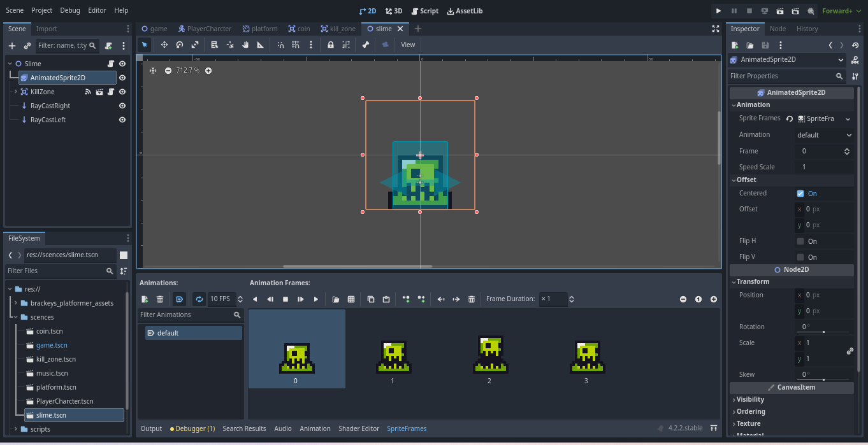
Task: Open the Output panel
Action: click(151, 428)
